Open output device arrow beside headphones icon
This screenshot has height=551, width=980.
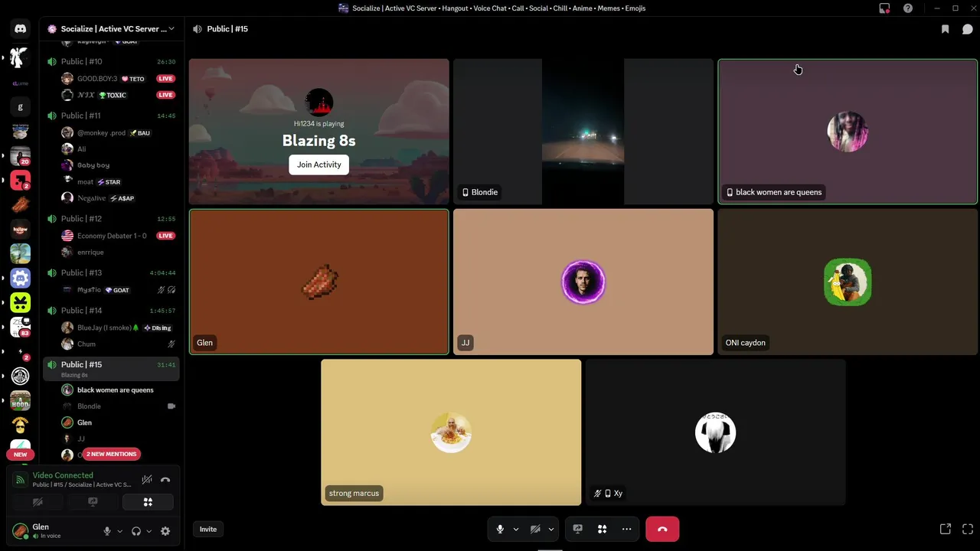tap(149, 531)
